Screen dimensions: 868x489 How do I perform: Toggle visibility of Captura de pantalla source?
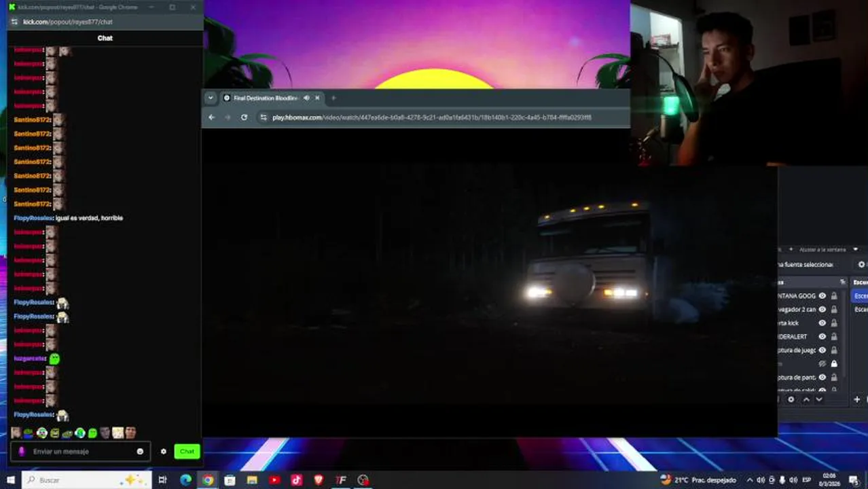click(822, 378)
